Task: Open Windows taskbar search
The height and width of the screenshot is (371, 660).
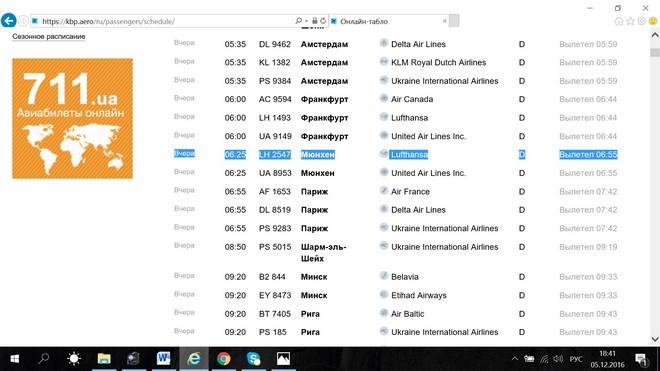Action: 43,359
